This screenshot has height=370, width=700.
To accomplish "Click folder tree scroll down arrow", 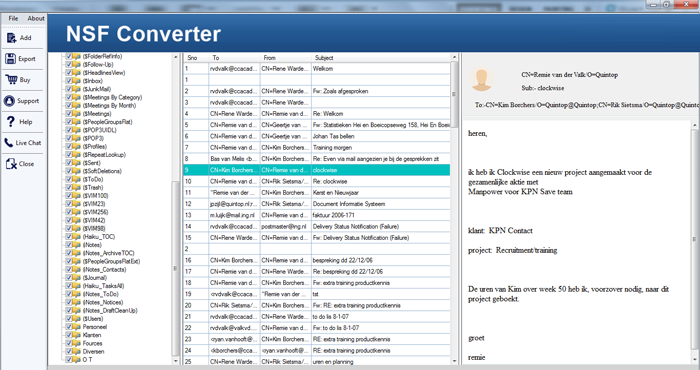I will coord(175,361).
